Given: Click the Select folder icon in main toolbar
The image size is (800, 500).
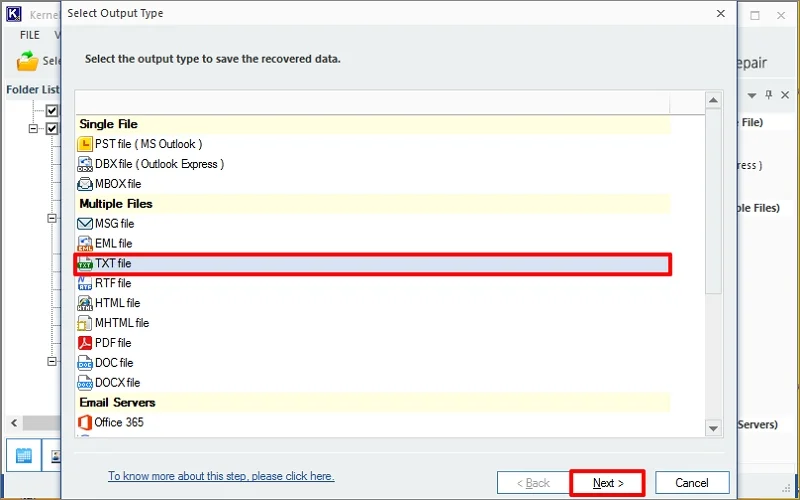Looking at the screenshot, I should [x=28, y=61].
